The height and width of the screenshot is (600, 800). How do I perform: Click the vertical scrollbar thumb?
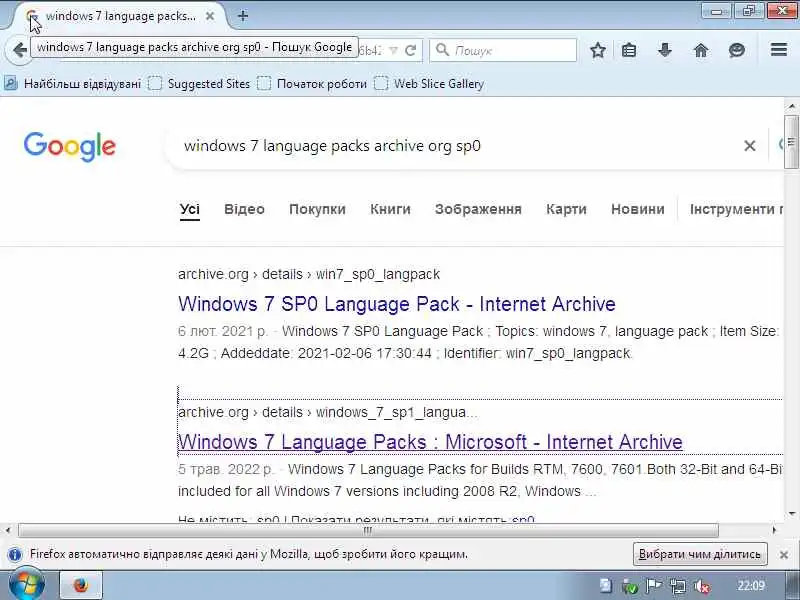[x=791, y=141]
